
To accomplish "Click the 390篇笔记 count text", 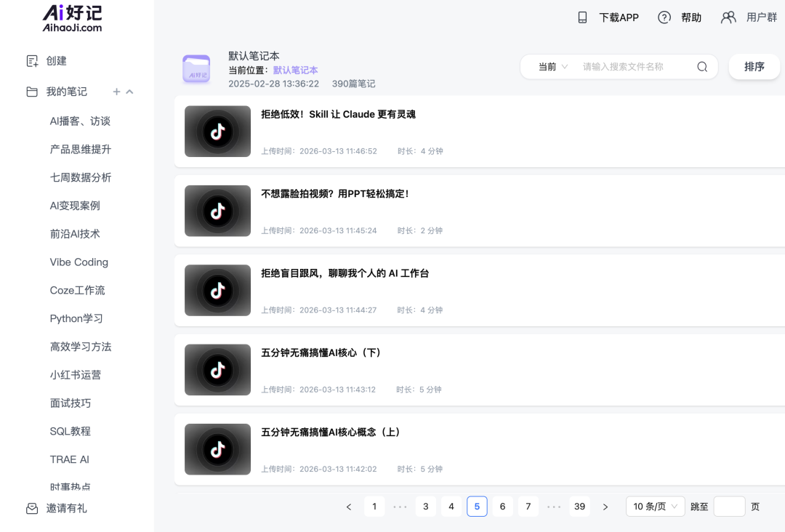I will (x=353, y=84).
